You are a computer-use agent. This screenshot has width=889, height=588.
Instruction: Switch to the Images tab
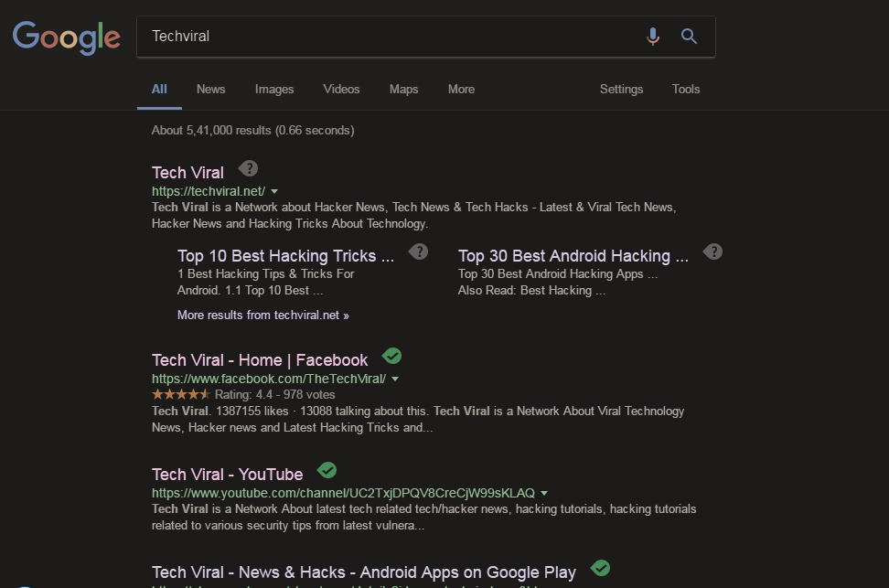(274, 89)
